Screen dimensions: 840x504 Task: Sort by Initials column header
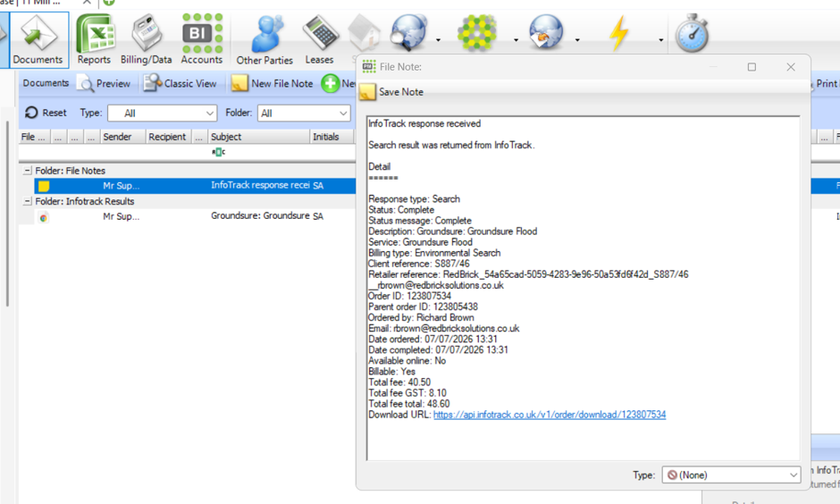[x=332, y=137]
